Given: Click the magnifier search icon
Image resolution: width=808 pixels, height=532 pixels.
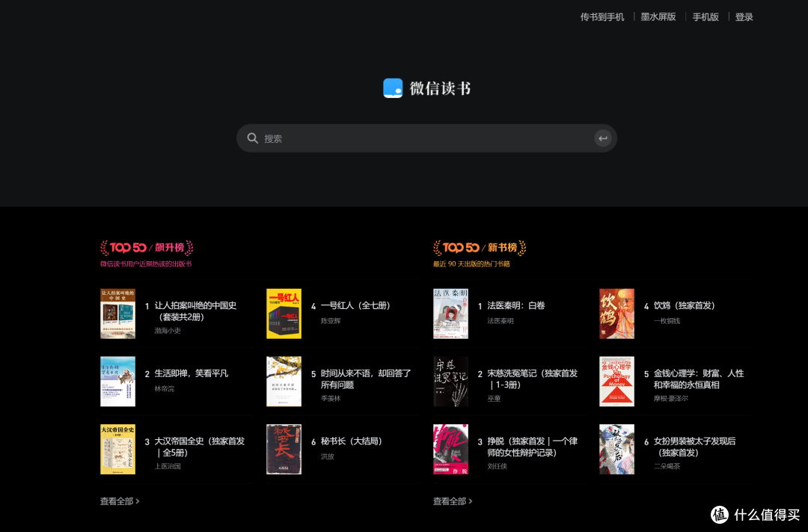Looking at the screenshot, I should tap(253, 138).
